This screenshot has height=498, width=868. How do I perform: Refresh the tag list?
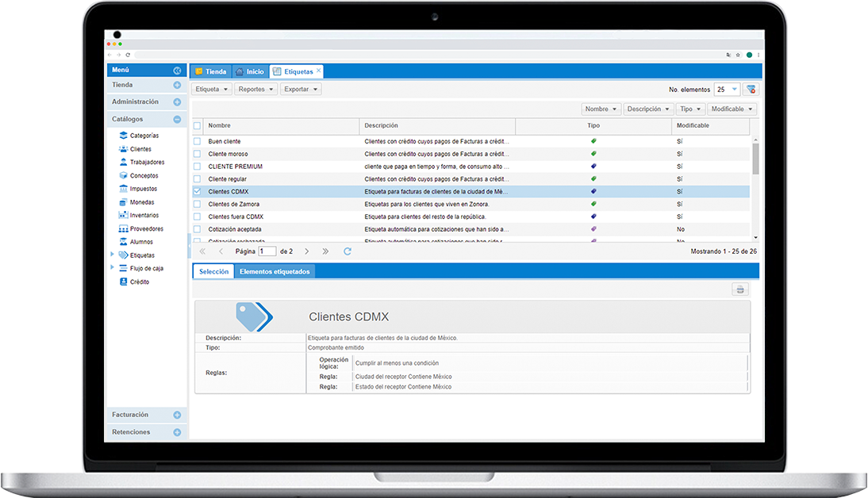347,251
